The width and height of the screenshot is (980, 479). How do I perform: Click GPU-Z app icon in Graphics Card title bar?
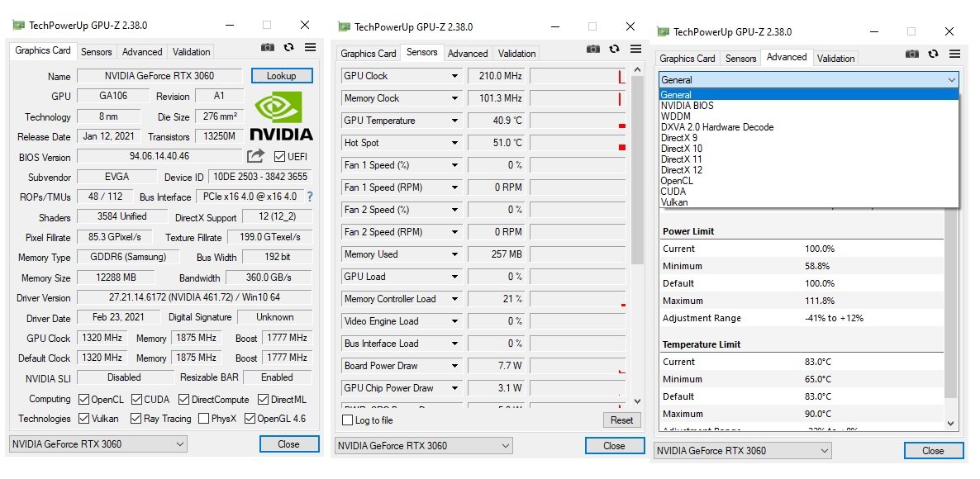(x=19, y=26)
